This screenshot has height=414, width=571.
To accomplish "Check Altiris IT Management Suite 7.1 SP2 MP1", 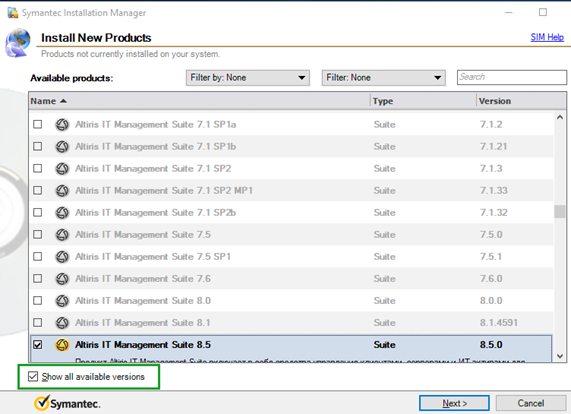I will [x=38, y=190].
